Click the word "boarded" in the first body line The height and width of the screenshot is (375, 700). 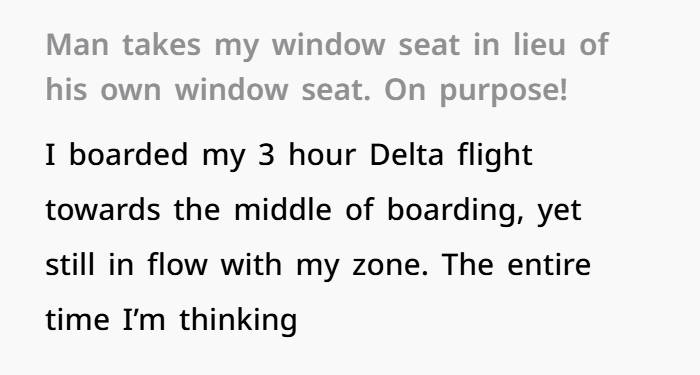[129, 155]
